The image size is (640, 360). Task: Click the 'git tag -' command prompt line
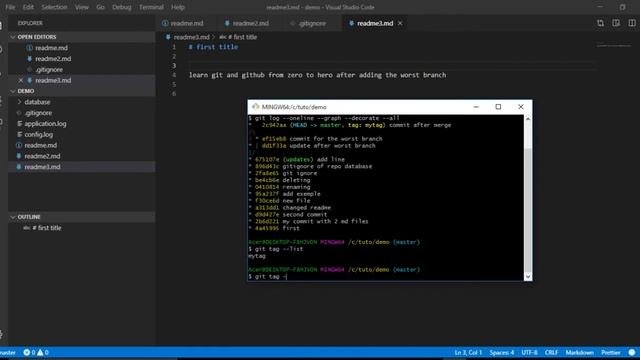pos(267,277)
